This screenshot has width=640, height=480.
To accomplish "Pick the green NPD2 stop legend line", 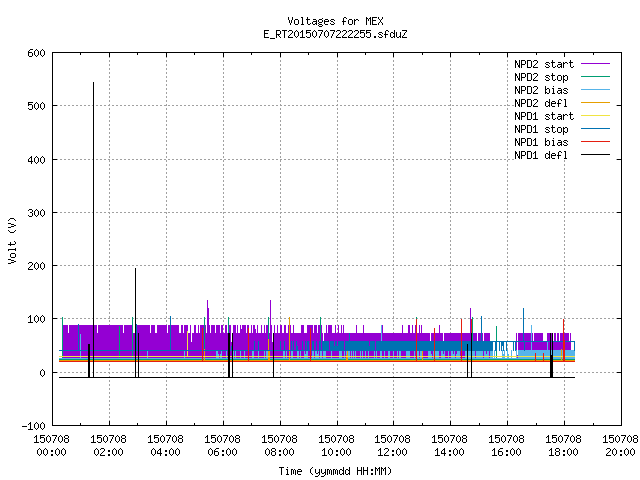I will click(596, 76).
